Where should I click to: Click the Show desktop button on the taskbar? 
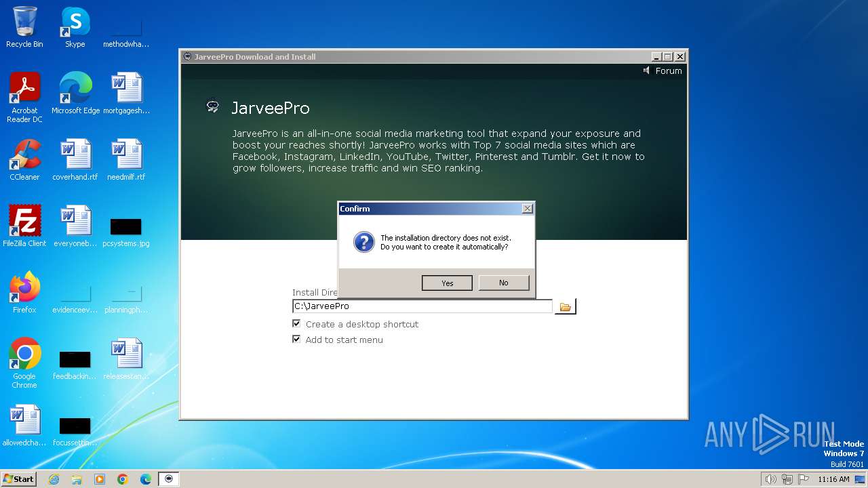pos(861,479)
